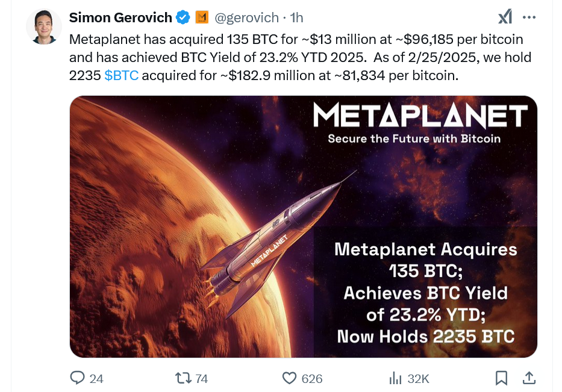Screen dimensions: 562x392
Task: Like the tweet with heart icon
Action: (x=289, y=378)
